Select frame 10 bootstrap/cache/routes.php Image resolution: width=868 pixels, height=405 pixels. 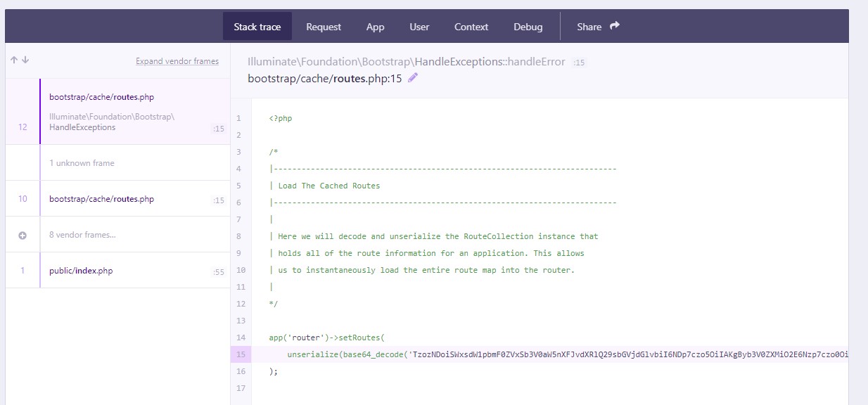click(101, 199)
